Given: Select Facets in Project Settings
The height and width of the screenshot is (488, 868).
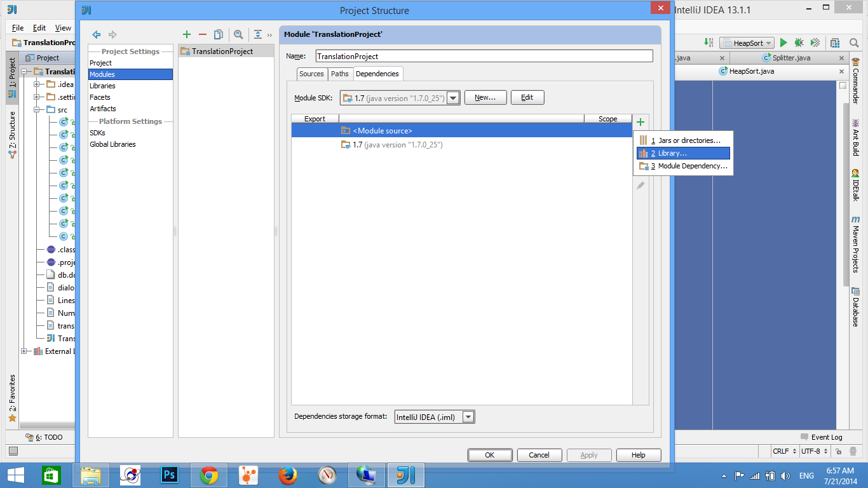Looking at the screenshot, I should (x=130, y=97).
